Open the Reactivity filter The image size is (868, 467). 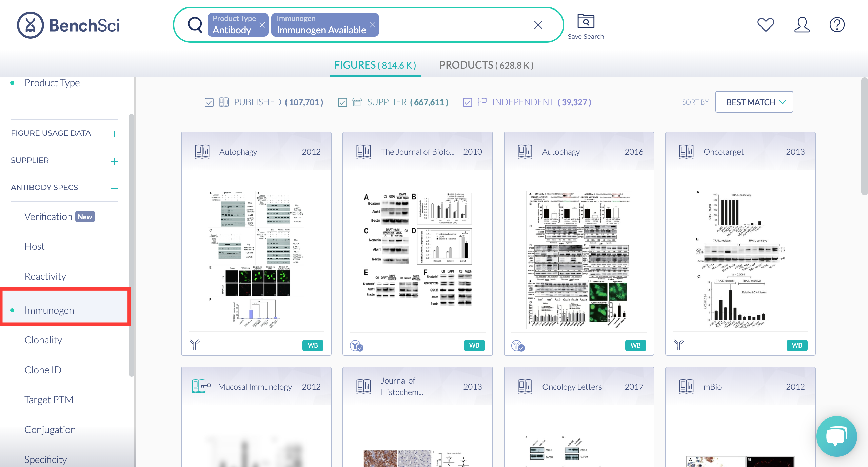[x=45, y=276]
